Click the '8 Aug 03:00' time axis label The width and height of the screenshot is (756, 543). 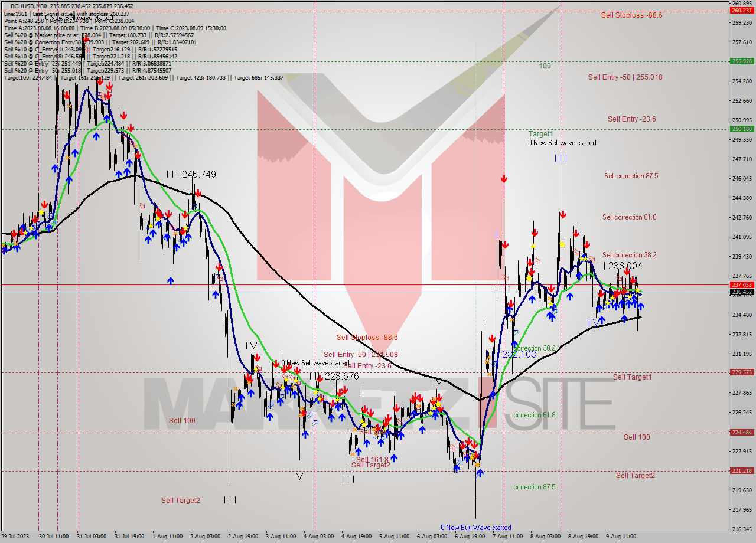[545, 537]
